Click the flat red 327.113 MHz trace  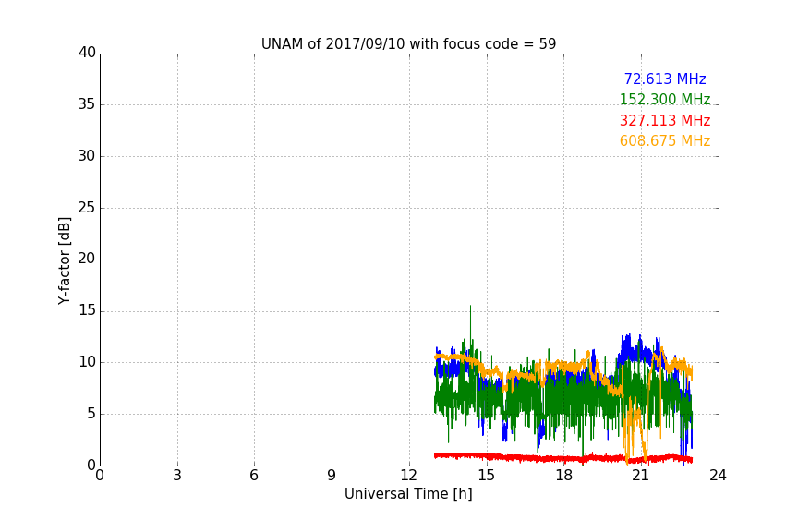click(562, 458)
